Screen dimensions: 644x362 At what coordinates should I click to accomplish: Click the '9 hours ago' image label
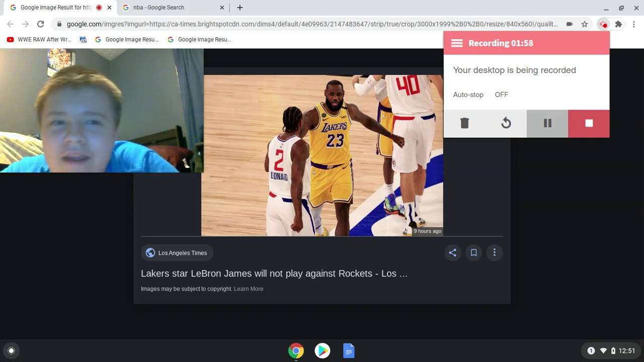tap(427, 231)
